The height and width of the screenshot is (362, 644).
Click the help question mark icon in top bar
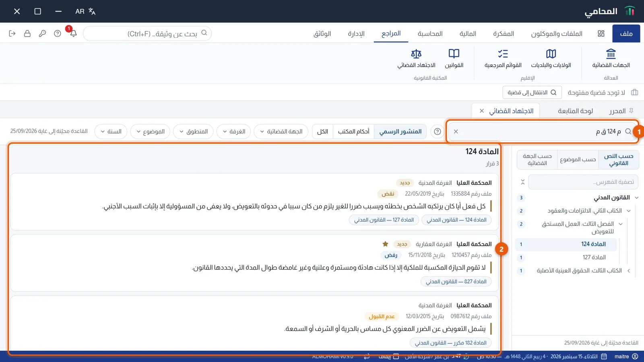tap(58, 33)
